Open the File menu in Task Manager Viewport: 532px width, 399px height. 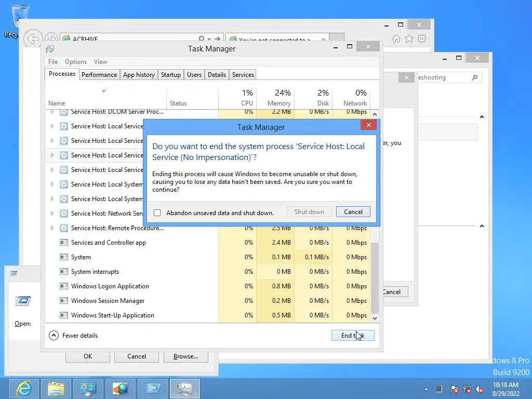[53, 62]
